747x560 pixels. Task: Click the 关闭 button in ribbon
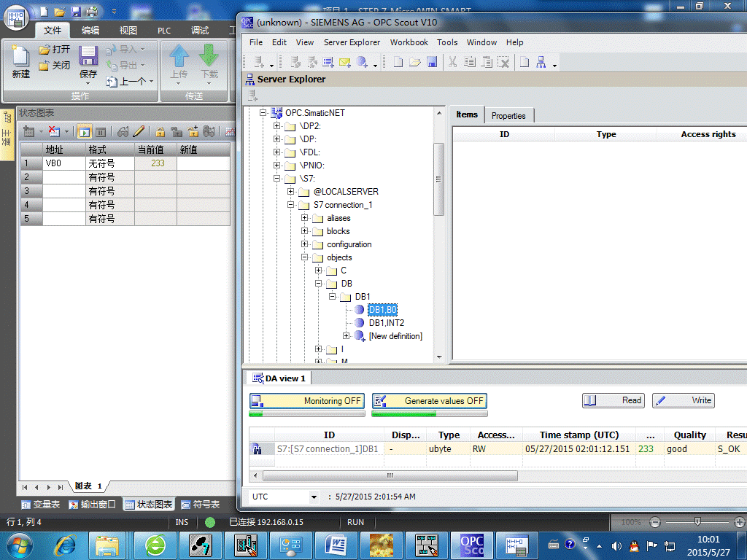(x=54, y=65)
